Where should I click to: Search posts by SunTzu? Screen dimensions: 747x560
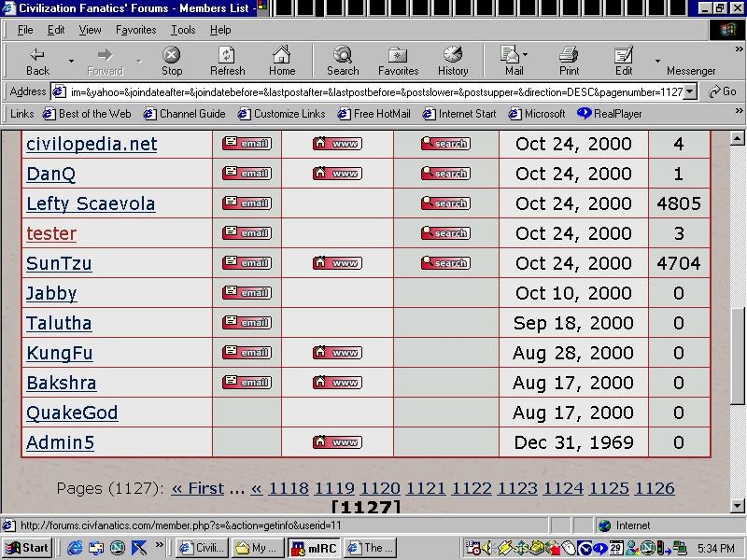(x=445, y=263)
